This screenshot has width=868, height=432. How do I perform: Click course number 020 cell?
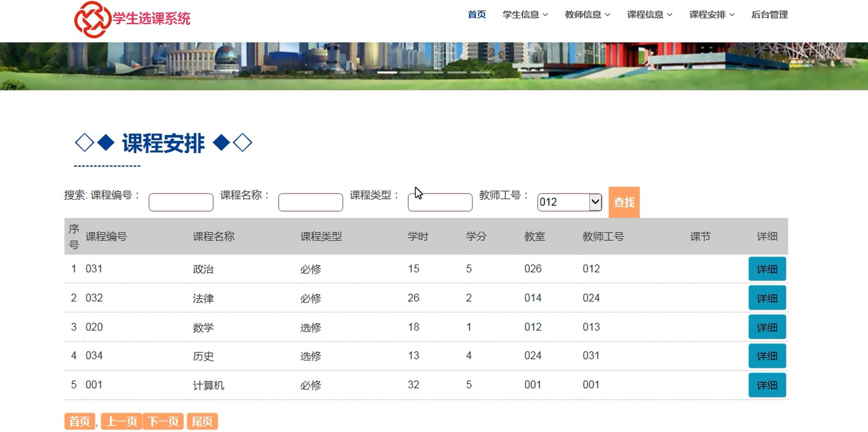[94, 327]
